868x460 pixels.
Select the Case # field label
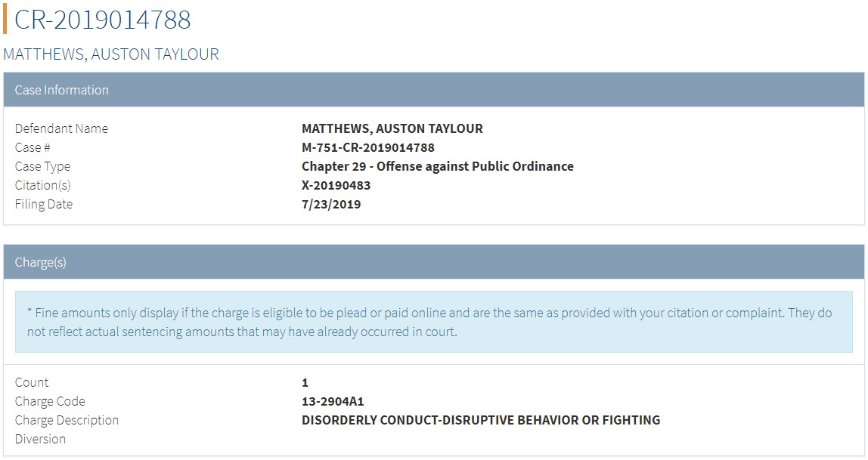point(33,147)
